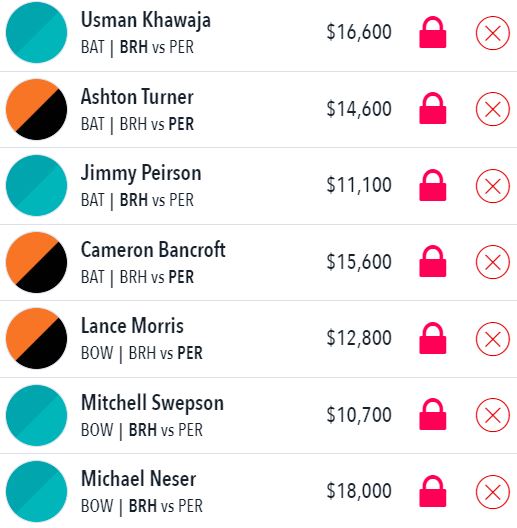This screenshot has width=517, height=528.
Task: Click the lock icon beside Michael Neser
Action: [x=432, y=491]
